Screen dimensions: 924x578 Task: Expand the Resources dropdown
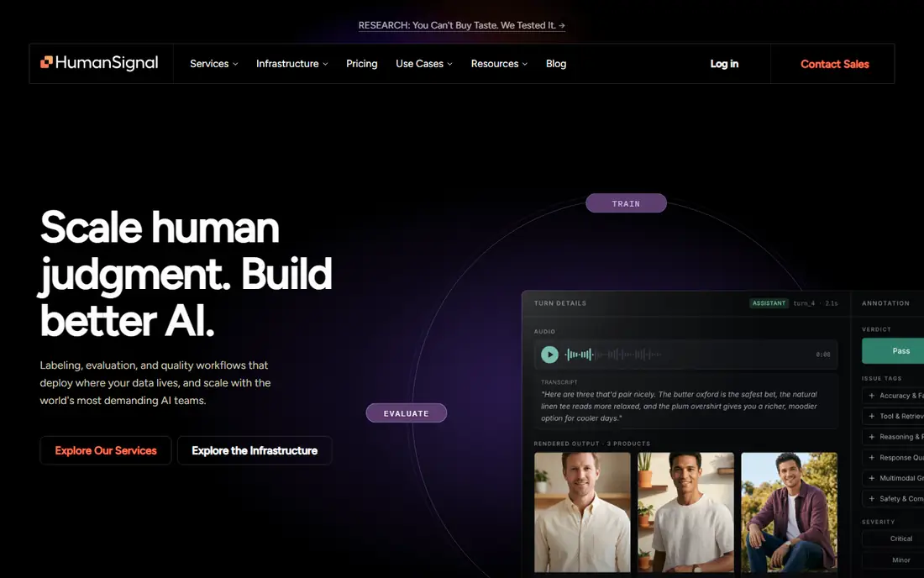[499, 64]
